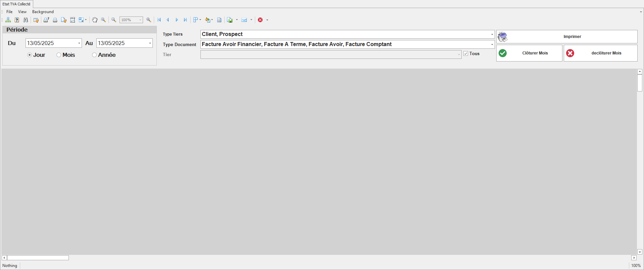Go to the first page arrow
This screenshot has height=270, width=644.
point(159,20)
